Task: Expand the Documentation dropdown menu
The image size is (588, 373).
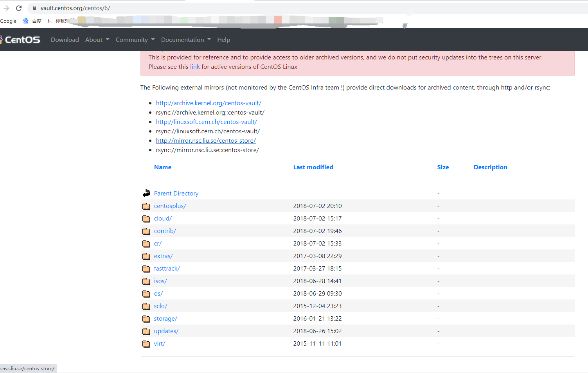Action: [186, 39]
